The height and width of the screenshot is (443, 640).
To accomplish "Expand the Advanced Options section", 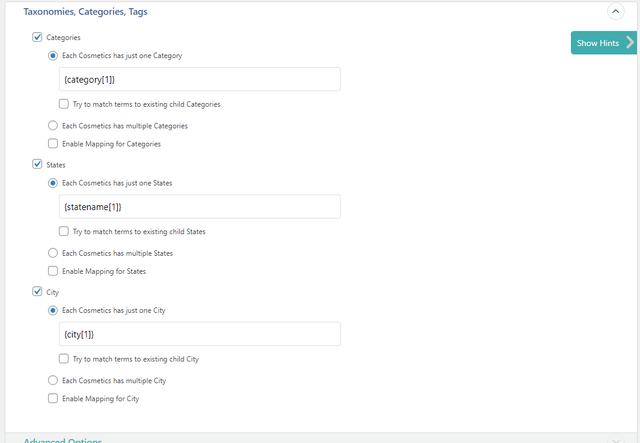I will tap(616, 440).
